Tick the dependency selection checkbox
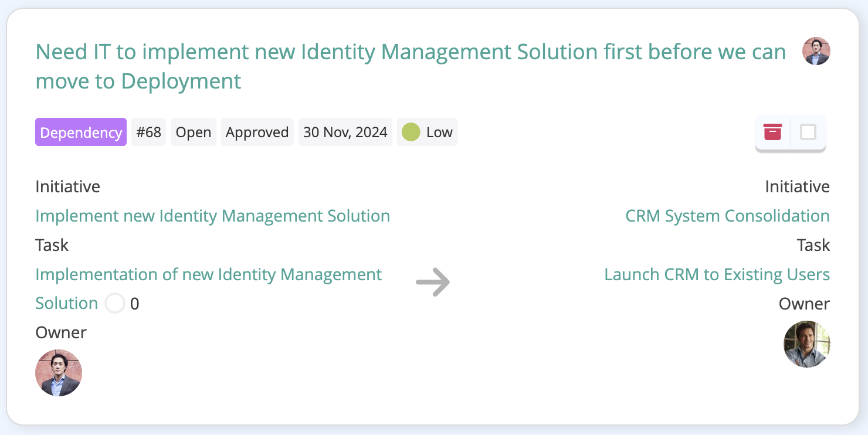Viewport: 868px width, 435px height. pos(808,132)
